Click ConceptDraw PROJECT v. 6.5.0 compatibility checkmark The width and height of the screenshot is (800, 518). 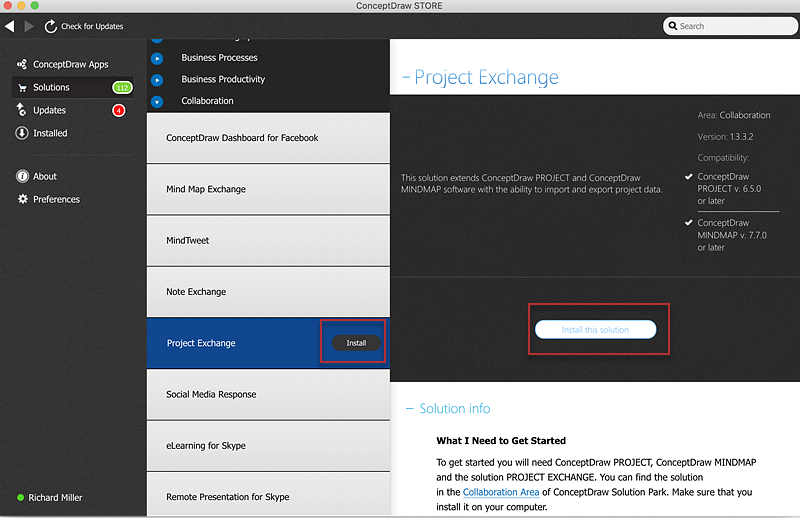(x=689, y=177)
